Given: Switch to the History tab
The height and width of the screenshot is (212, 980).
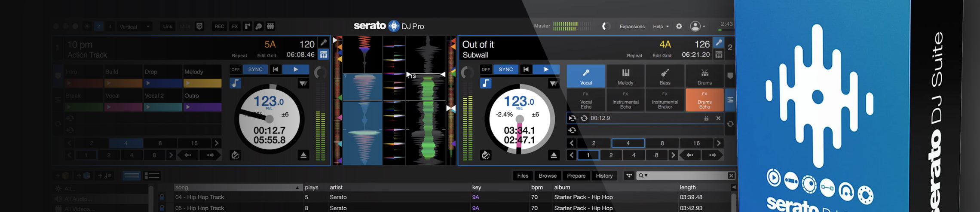Looking at the screenshot, I should click(604, 176).
